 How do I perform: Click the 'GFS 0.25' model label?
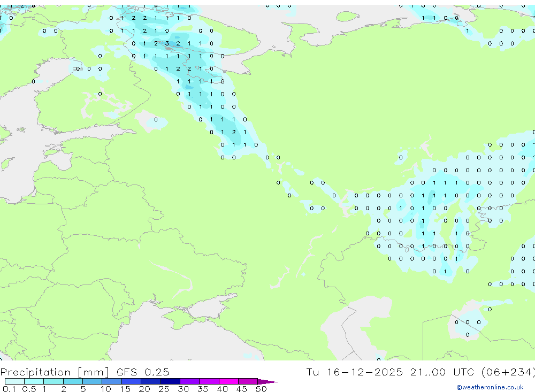point(143,372)
